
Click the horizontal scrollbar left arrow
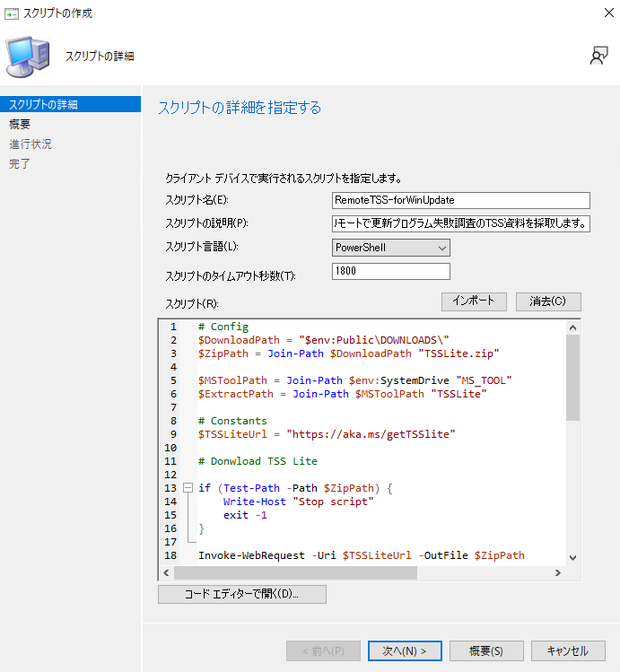[166, 572]
